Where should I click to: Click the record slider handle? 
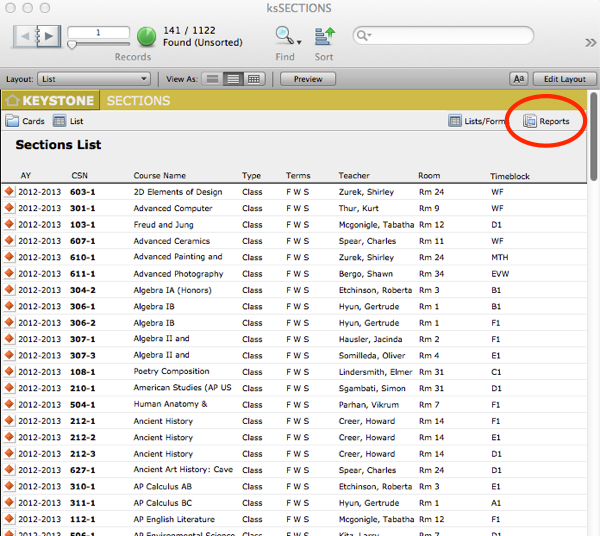tap(72, 45)
